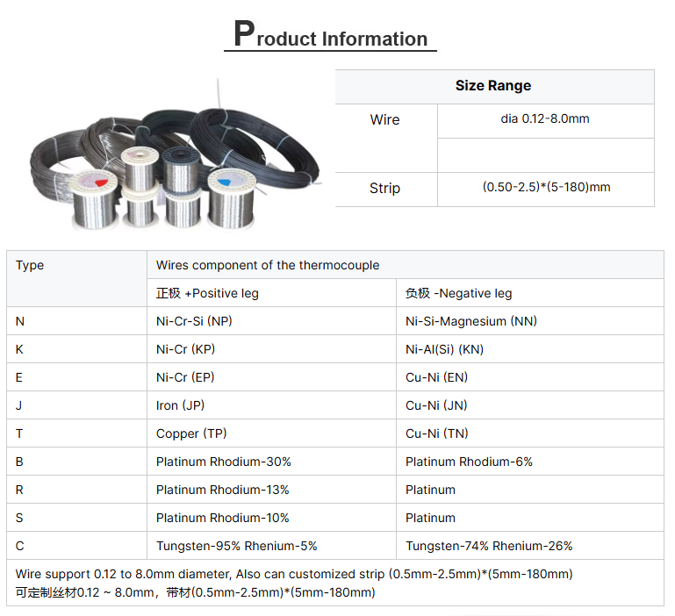Click the Type column header
675x616 pixels.
30,265
